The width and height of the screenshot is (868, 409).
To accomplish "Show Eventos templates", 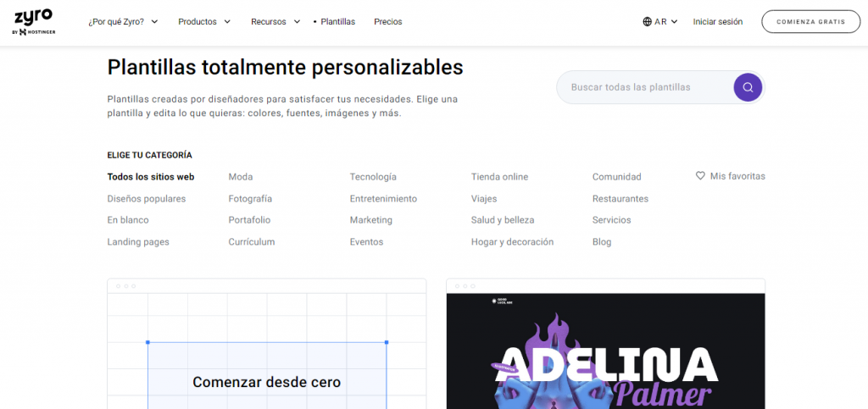I will coord(366,241).
